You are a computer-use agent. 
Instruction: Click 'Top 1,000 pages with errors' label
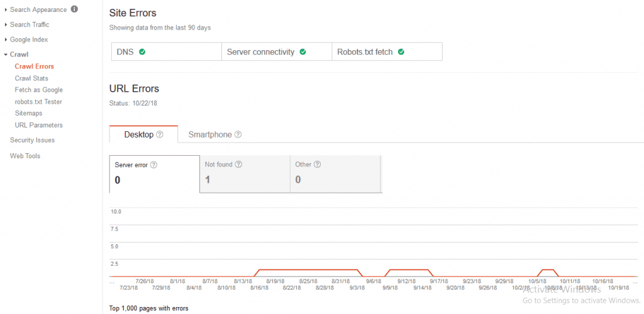click(148, 308)
